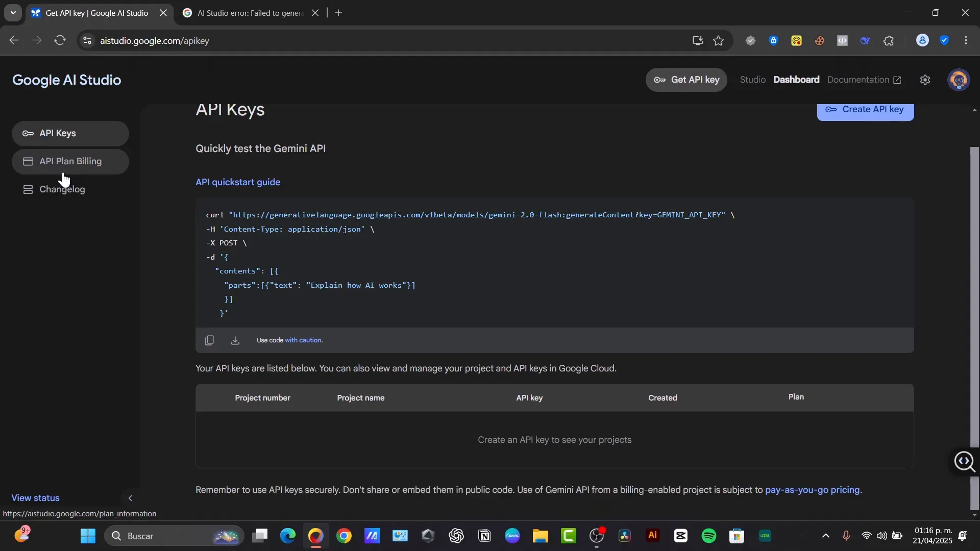Bookmark this page with the star icon
This screenshot has height=551, width=980.
tap(719, 40)
